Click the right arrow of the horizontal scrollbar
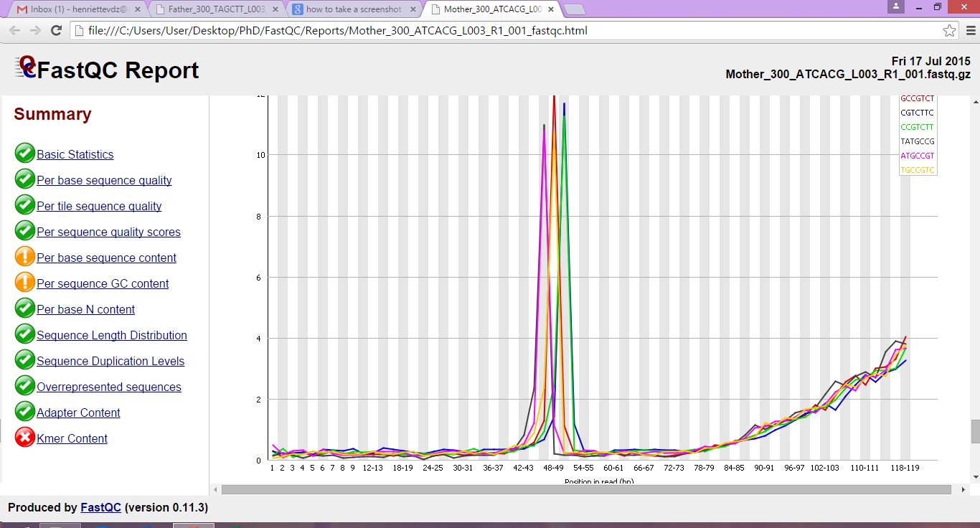Viewport: 980px width, 528px height. [963, 489]
